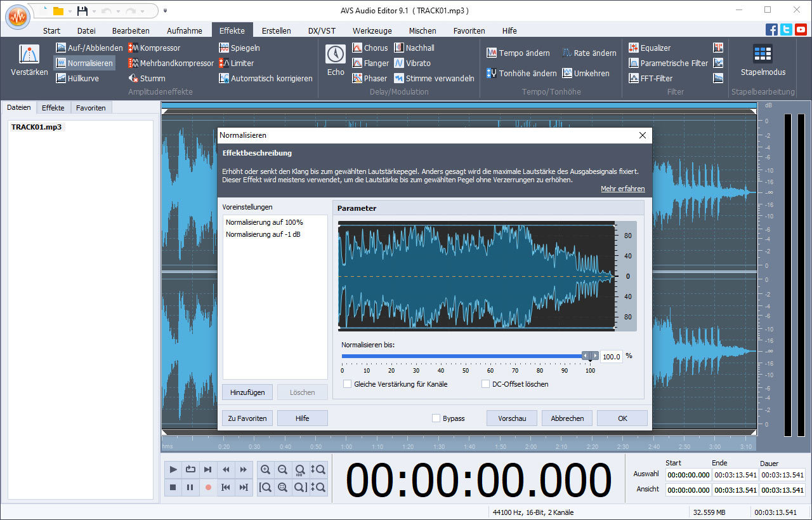Run Automatisch korrigieren
812x520 pixels.
click(x=266, y=78)
